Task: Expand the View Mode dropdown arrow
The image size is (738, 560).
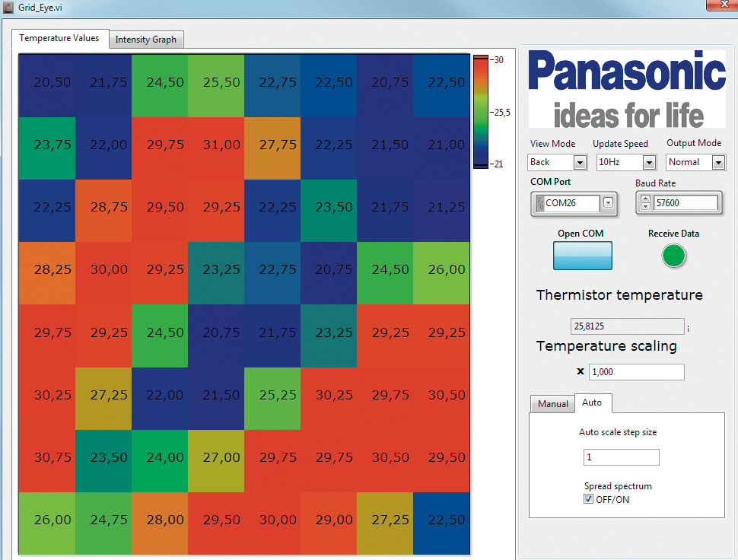Action: (x=580, y=162)
